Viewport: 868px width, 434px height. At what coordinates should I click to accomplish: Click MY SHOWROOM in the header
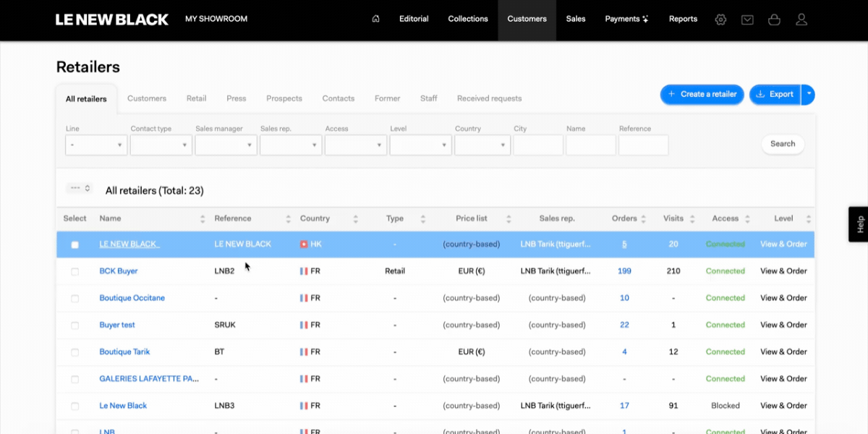point(216,19)
